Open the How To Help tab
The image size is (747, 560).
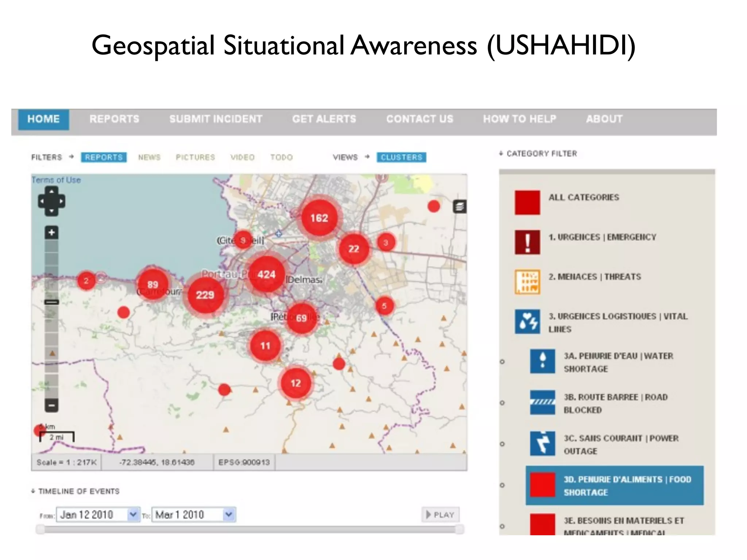(x=519, y=119)
